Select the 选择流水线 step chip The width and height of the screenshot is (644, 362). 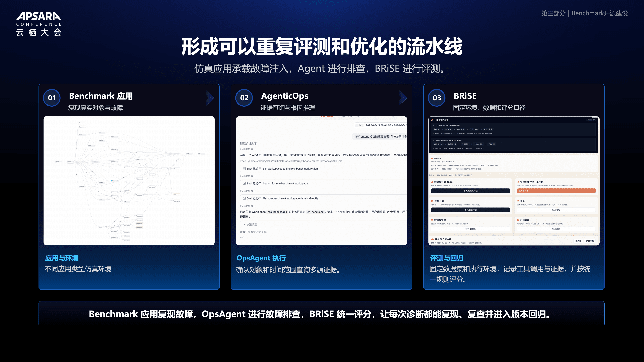[452, 144]
